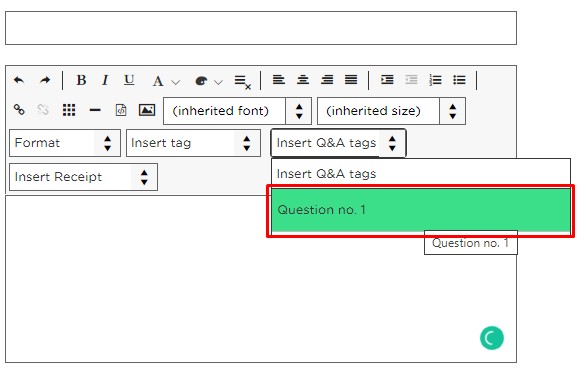Image resolution: width=586 pixels, height=368 pixels.
Task: Toggle italic formatting with I icon
Action: (x=105, y=80)
